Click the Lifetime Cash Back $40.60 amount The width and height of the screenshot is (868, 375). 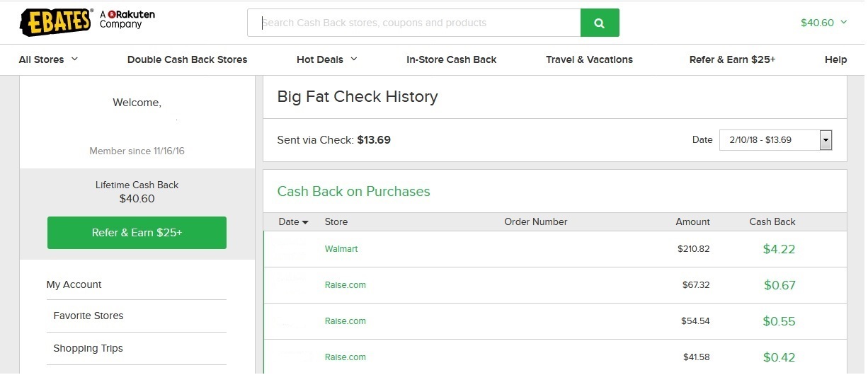137,199
